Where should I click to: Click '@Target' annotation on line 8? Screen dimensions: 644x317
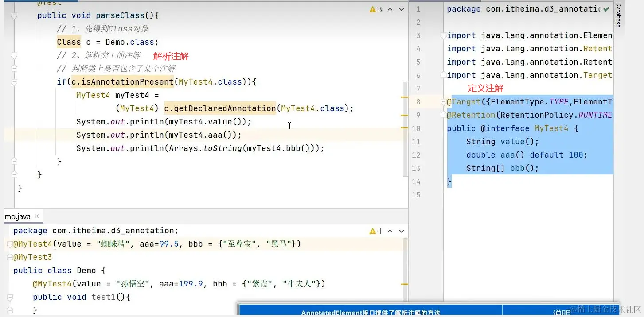coord(464,102)
